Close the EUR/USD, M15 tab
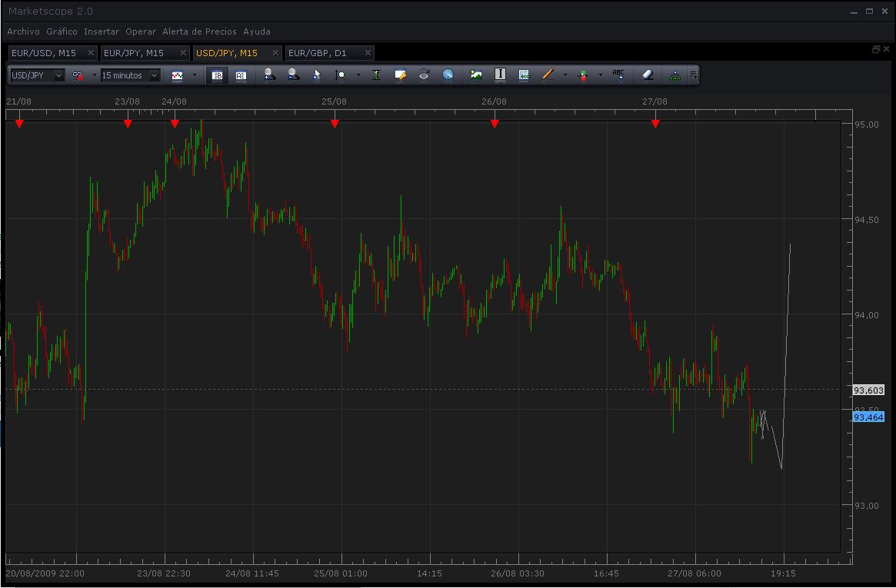This screenshot has width=896, height=588. (91, 53)
